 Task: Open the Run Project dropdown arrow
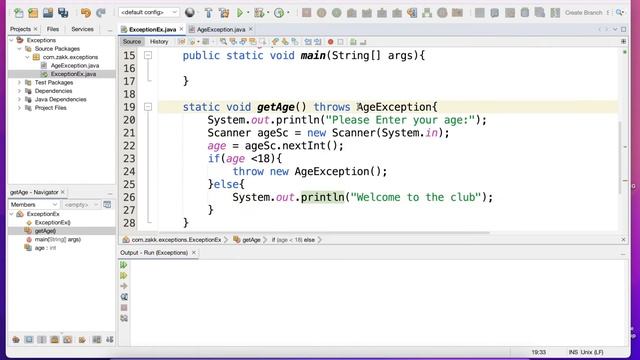(x=248, y=13)
